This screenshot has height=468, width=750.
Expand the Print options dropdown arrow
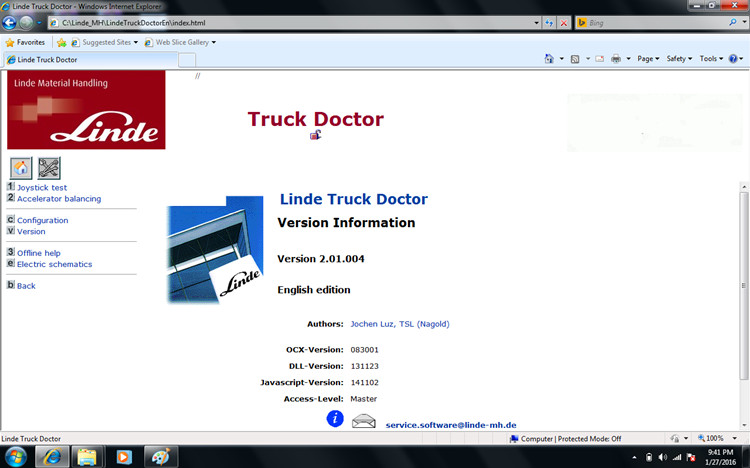629,59
